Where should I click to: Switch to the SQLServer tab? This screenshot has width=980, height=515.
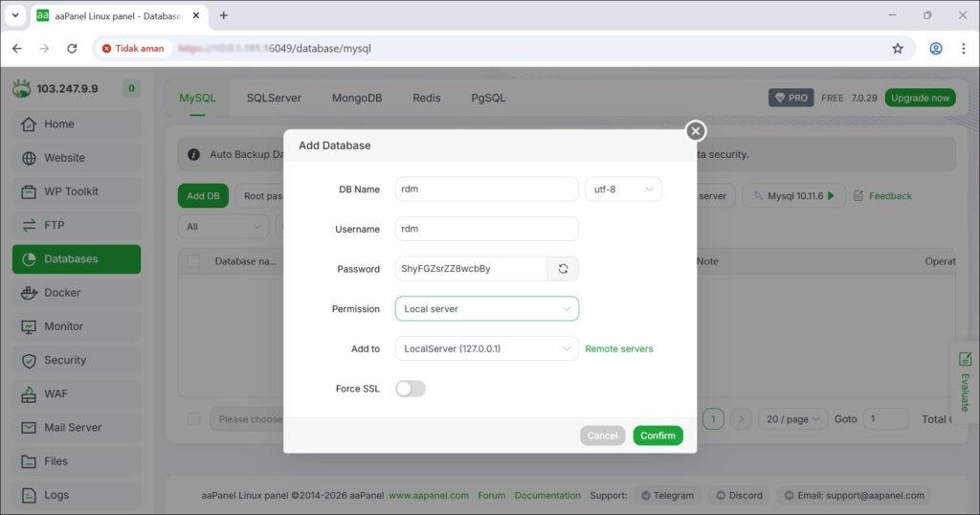coord(274,99)
